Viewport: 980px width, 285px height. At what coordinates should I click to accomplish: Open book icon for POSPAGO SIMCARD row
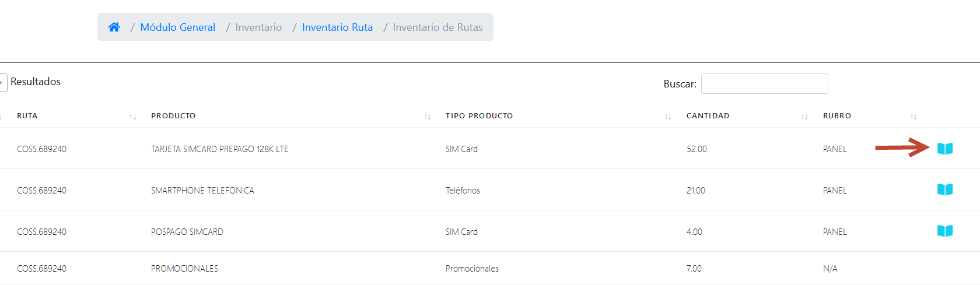point(945,231)
